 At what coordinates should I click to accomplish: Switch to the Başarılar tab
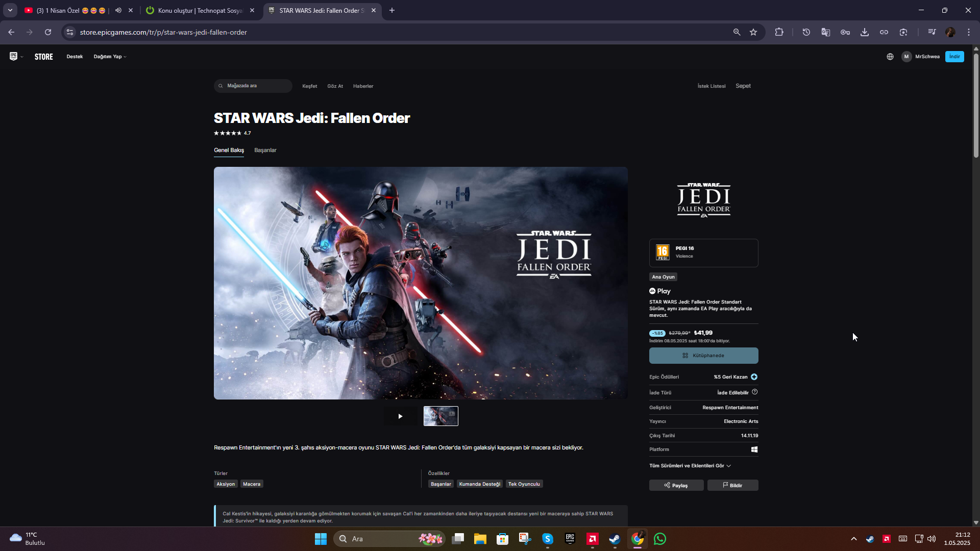(x=265, y=150)
